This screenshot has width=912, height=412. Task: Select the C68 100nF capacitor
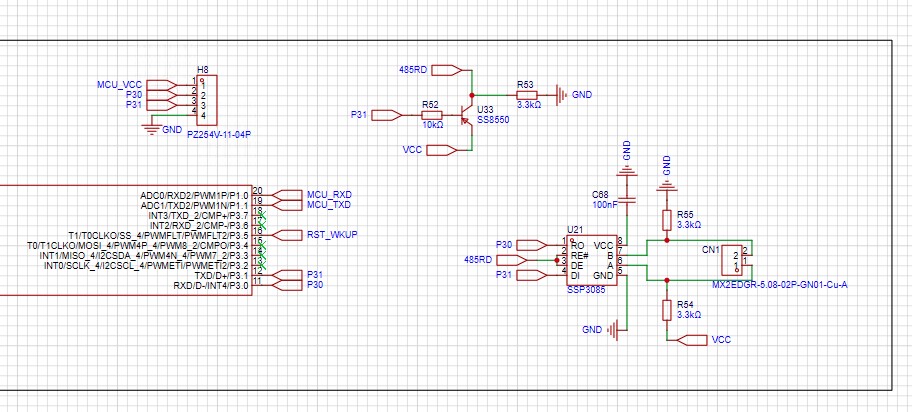[x=627, y=201]
